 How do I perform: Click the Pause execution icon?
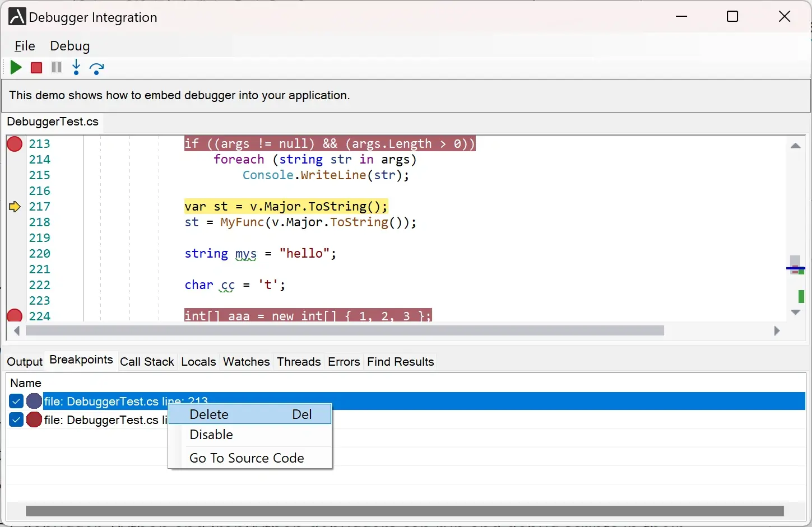pyautogui.click(x=56, y=67)
